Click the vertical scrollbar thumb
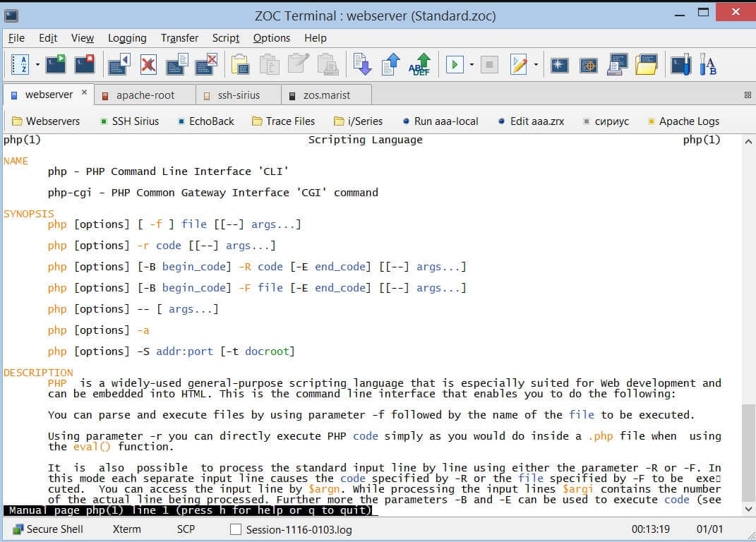This screenshot has width=756, height=542. tap(748, 452)
